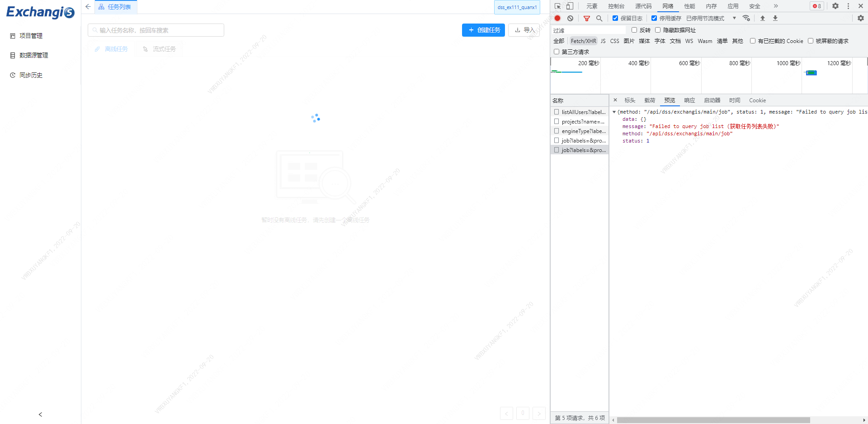
Task: Enable the 隐藏数据网址 filter
Action: 657,30
